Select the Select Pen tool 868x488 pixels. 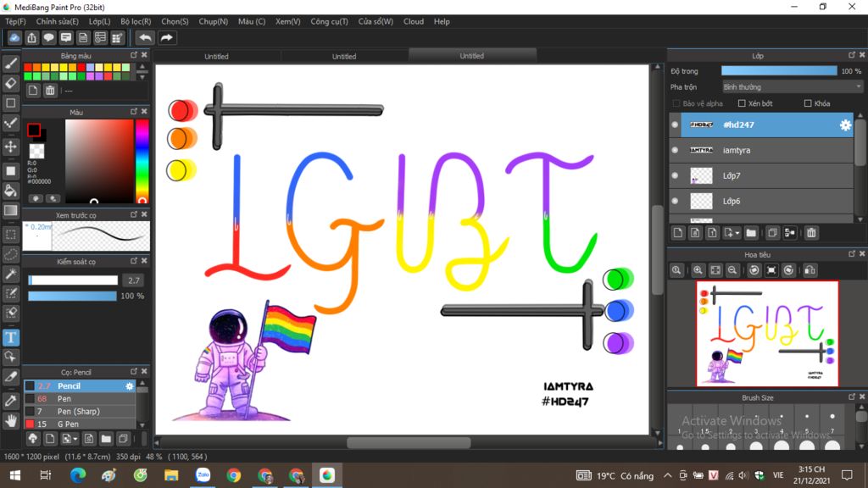coord(10,294)
